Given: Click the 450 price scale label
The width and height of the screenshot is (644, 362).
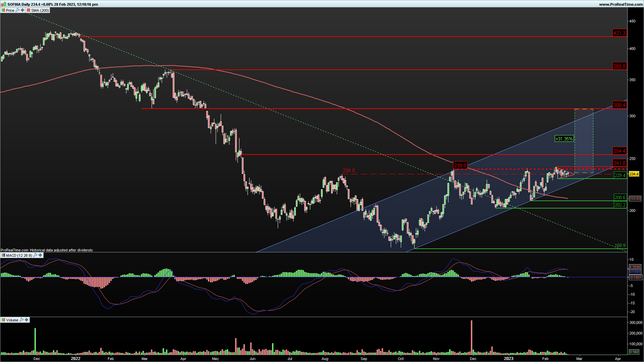Looking at the screenshot, I should [632, 21].
